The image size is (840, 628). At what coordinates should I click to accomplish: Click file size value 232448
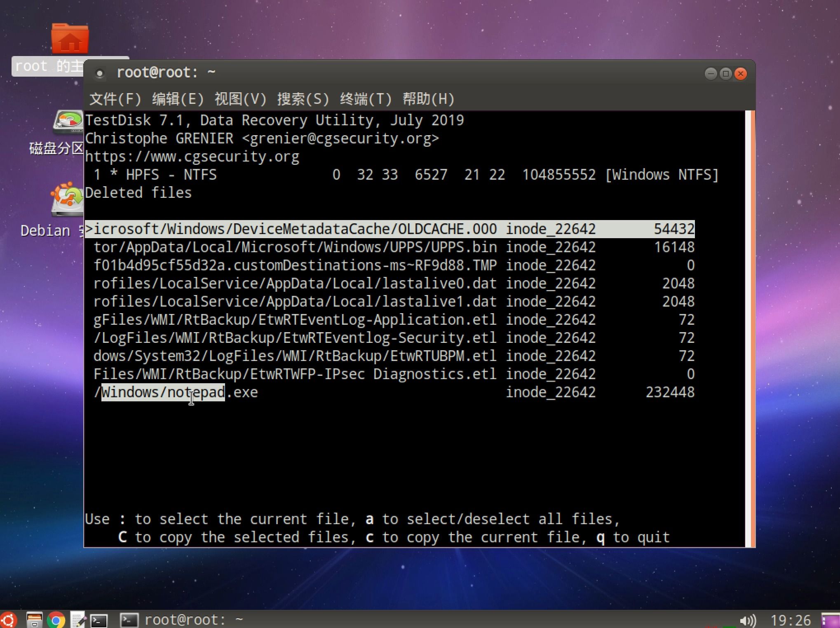pyautogui.click(x=670, y=392)
